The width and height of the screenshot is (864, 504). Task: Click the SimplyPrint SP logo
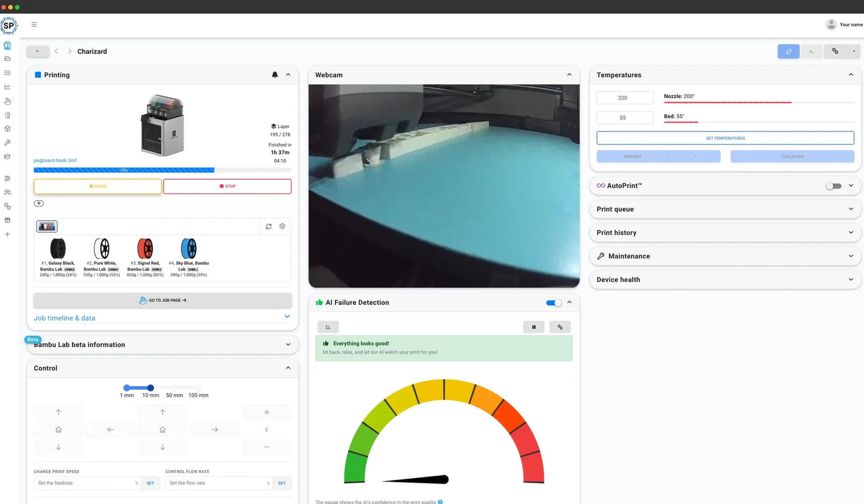tap(9, 26)
